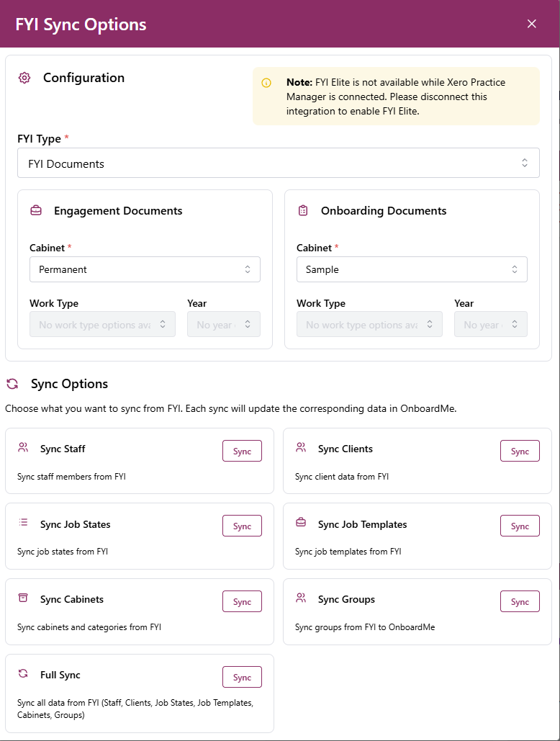Click the Engagement Documents briefcase icon

[36, 211]
